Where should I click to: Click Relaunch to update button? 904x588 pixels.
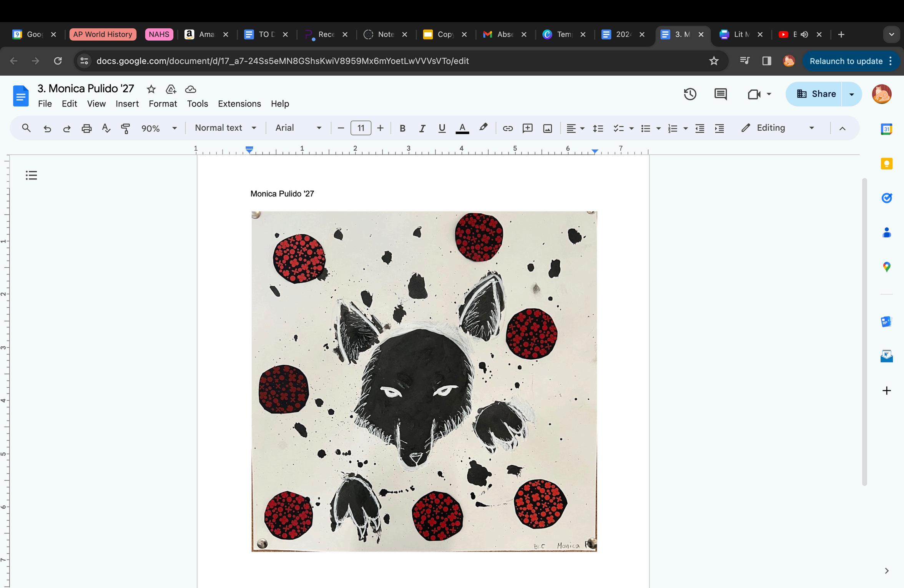click(846, 61)
